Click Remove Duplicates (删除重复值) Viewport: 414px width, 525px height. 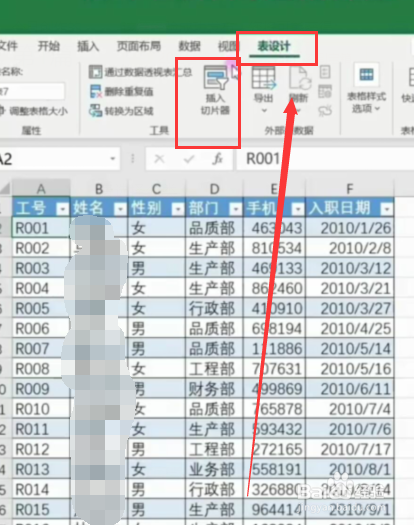[x=121, y=91]
